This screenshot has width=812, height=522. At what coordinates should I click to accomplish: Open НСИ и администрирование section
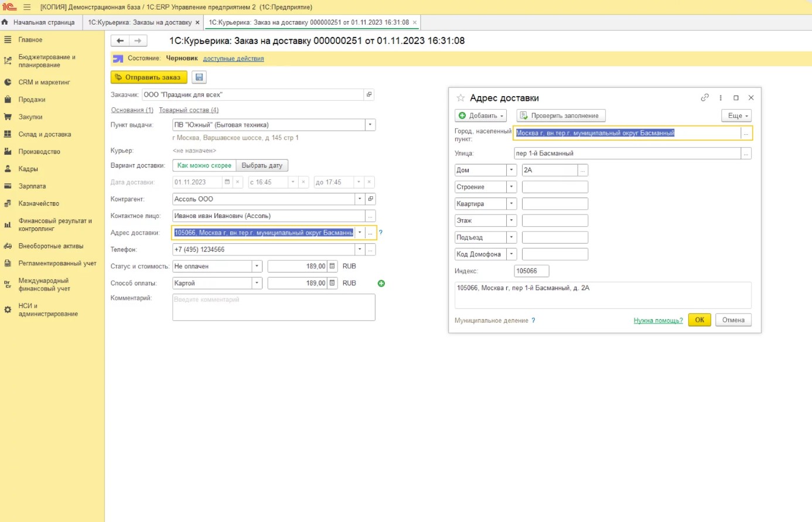[48, 310]
